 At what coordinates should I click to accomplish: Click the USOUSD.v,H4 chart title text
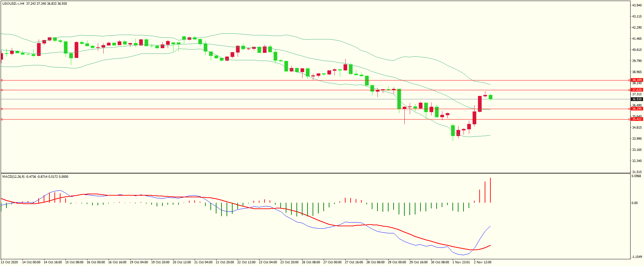pos(13,4)
